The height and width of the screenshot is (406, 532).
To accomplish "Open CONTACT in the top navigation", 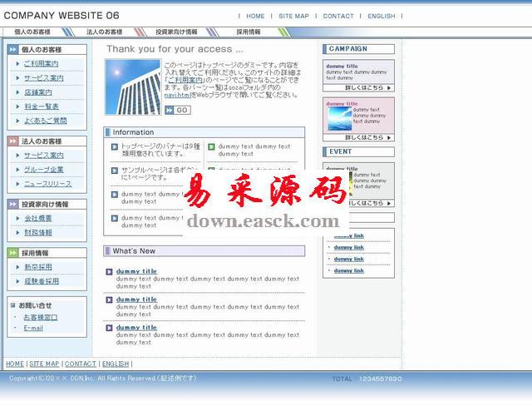I will [338, 16].
